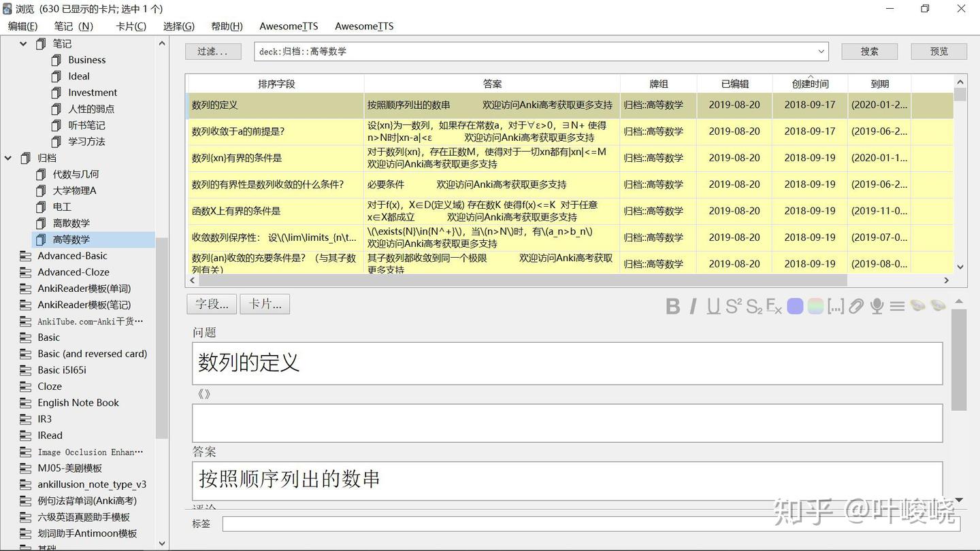This screenshot has width=980, height=551.
Task: Click the note type icon beside English Note Book
Action: click(x=26, y=403)
